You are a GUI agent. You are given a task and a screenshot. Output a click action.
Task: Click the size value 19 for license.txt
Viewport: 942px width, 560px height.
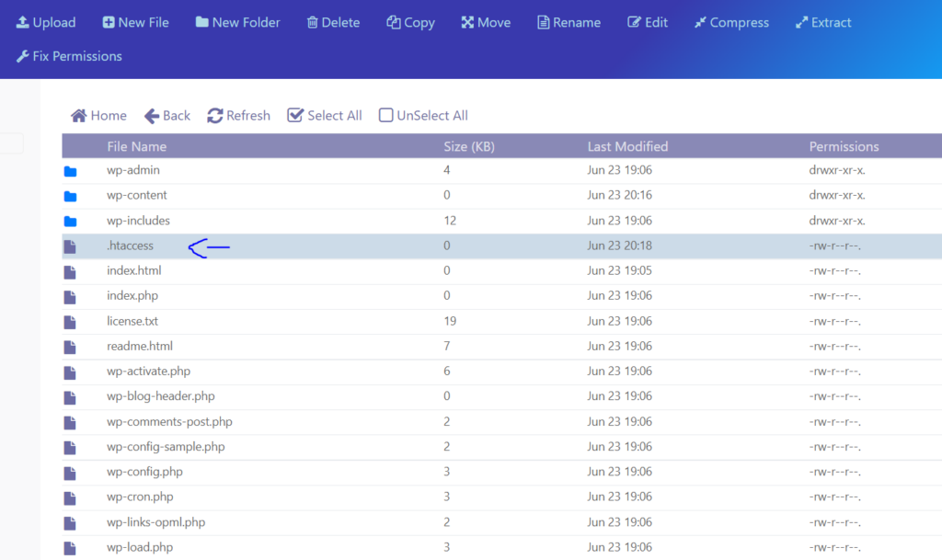(450, 321)
